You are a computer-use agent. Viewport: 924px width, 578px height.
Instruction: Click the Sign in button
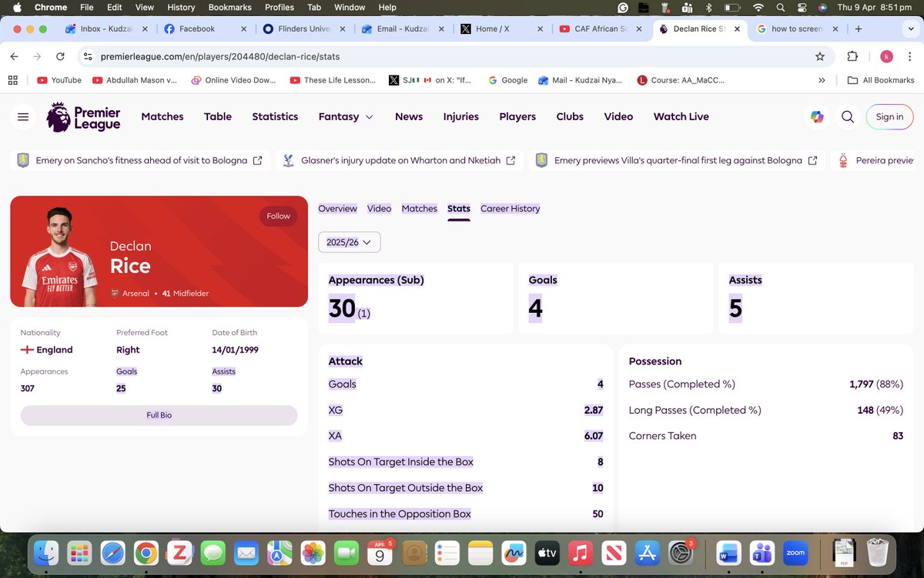[x=889, y=116]
